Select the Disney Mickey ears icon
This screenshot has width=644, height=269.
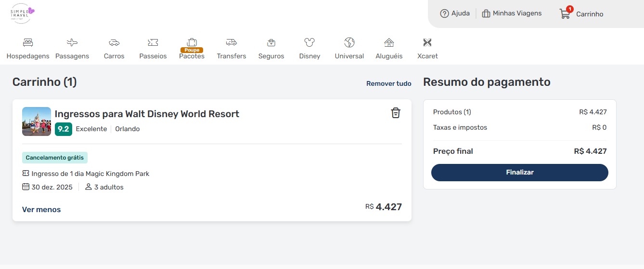pos(309,42)
